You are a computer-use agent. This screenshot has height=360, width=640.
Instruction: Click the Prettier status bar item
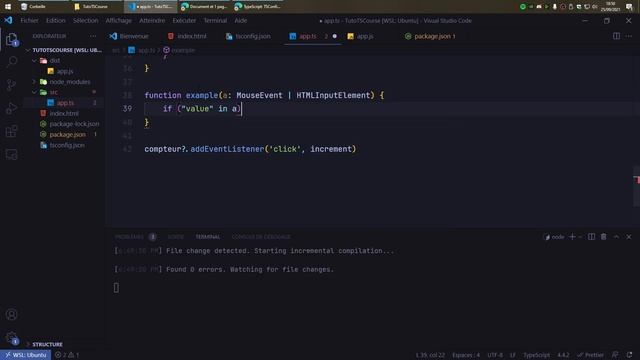coord(590,355)
